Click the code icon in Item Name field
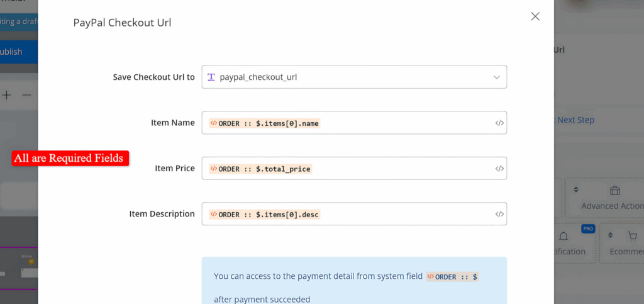This screenshot has height=304, width=644. pyautogui.click(x=499, y=123)
